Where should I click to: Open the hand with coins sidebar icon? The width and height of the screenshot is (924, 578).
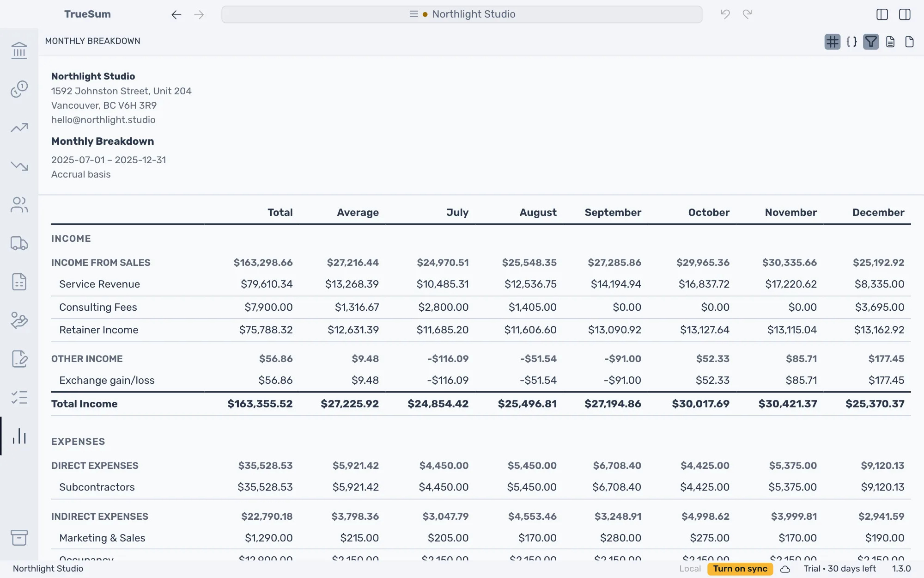click(19, 320)
